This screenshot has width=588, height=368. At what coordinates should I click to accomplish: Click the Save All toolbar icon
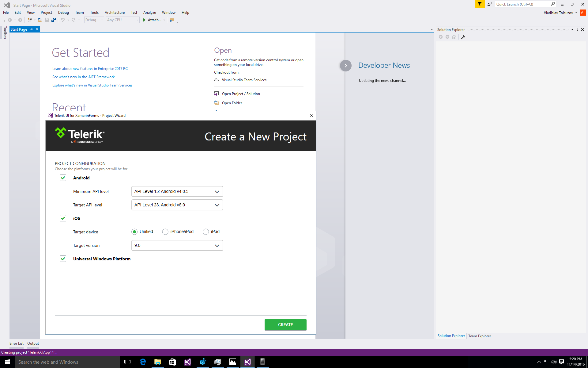[x=54, y=20]
